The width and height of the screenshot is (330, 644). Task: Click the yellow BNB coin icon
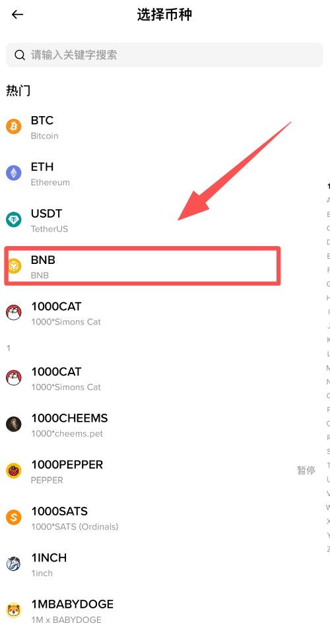[x=15, y=266]
